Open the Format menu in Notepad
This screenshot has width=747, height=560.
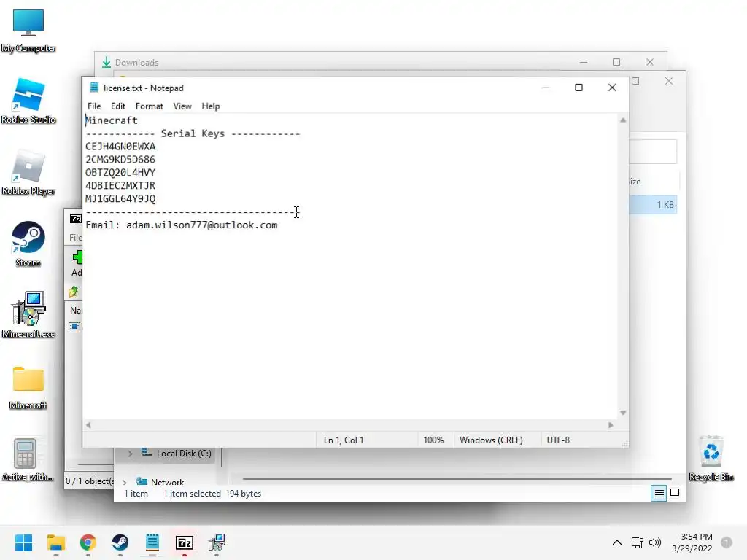pyautogui.click(x=149, y=106)
